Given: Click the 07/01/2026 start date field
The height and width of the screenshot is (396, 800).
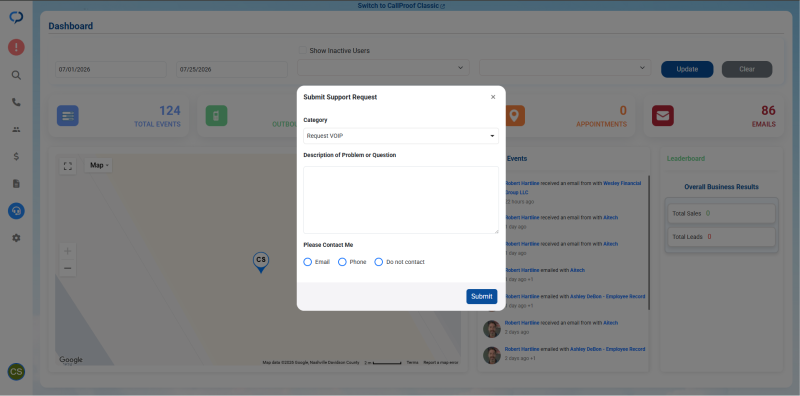Looking at the screenshot, I should 111,69.
